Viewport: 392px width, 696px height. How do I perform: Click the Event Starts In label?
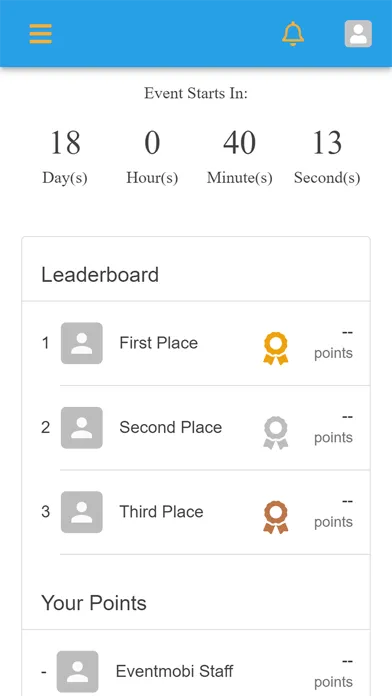tap(196, 94)
